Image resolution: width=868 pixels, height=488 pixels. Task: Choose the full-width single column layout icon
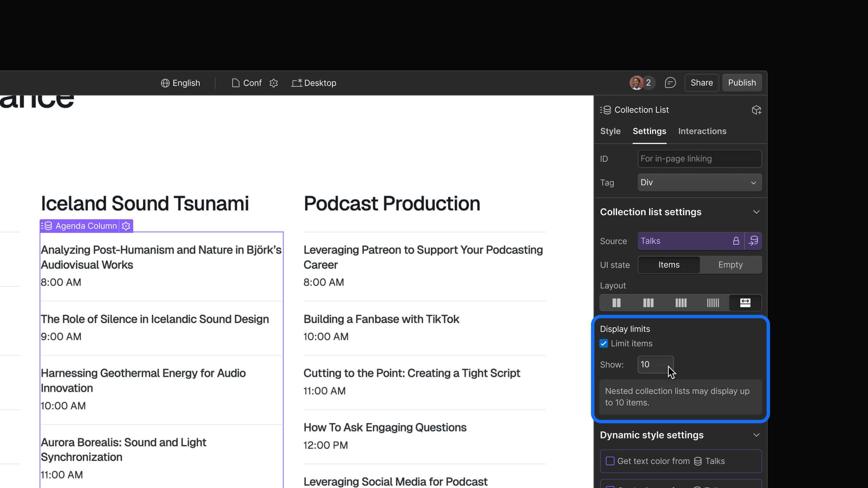745,303
